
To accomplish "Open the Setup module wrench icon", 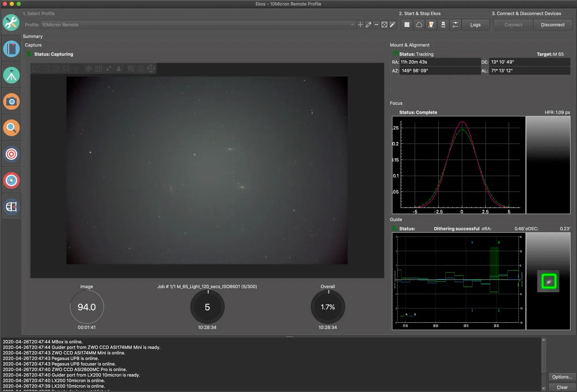I will (11, 22).
